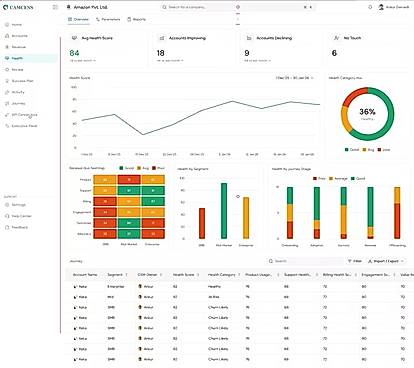The width and height of the screenshot is (414, 368).
Task: Switch to the Reports tab
Action: point(136,19)
